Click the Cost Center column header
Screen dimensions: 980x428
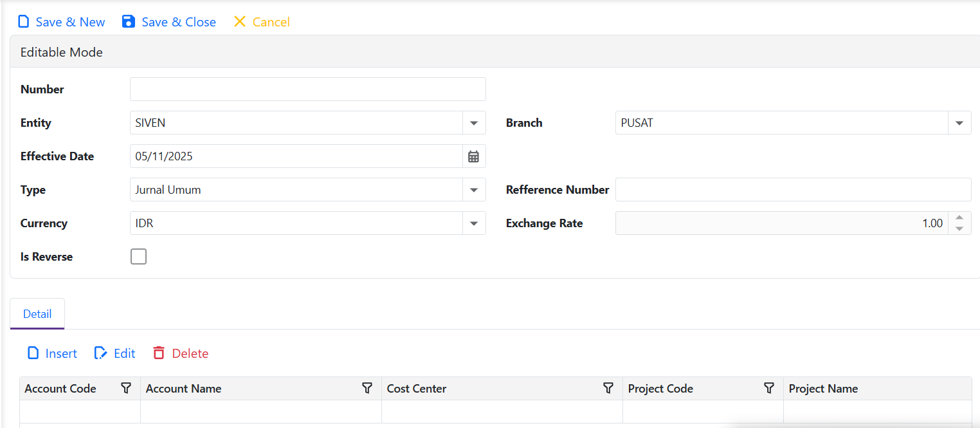(502, 389)
